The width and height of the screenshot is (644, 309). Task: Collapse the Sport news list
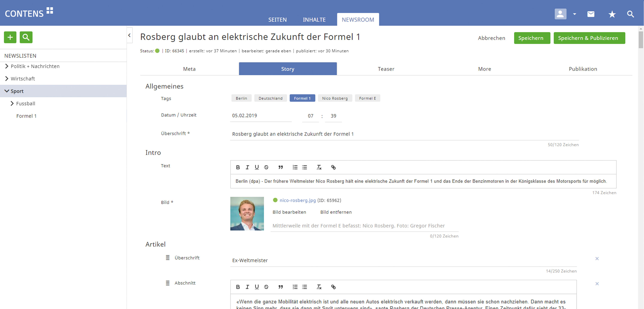7,91
